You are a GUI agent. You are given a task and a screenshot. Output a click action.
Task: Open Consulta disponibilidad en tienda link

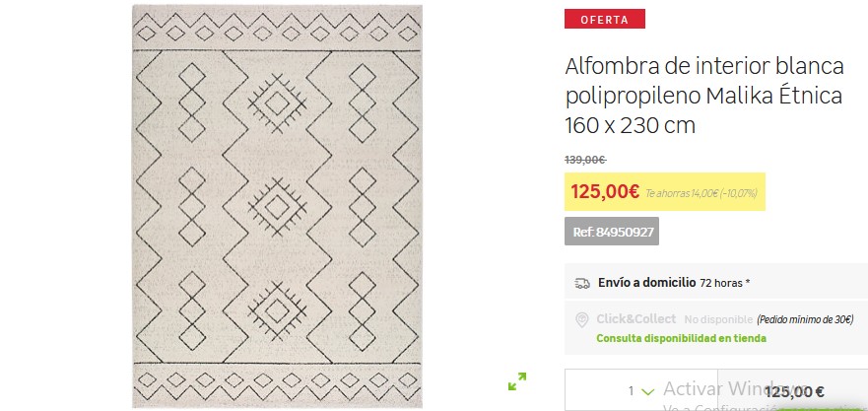681,338
